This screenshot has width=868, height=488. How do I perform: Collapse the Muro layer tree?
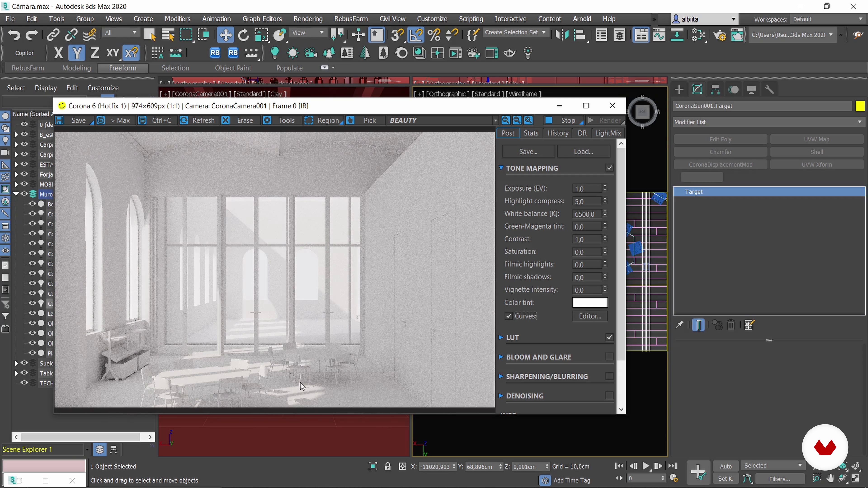[x=16, y=194]
